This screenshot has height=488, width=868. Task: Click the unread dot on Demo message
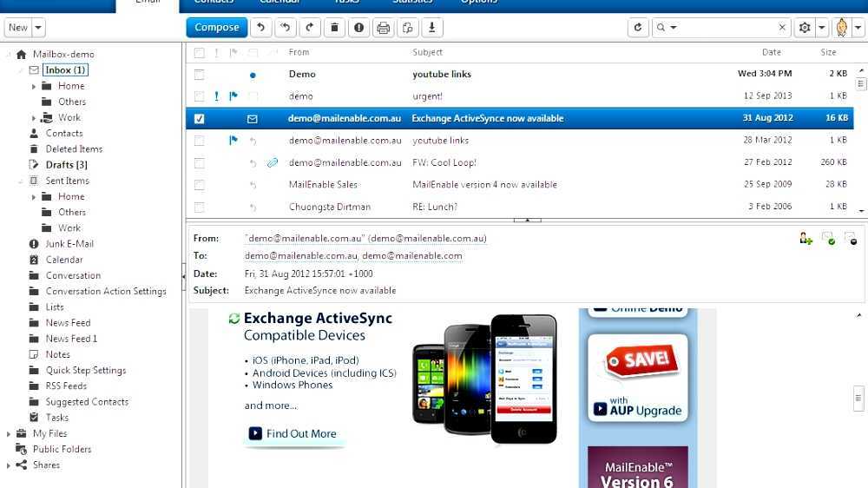point(253,75)
